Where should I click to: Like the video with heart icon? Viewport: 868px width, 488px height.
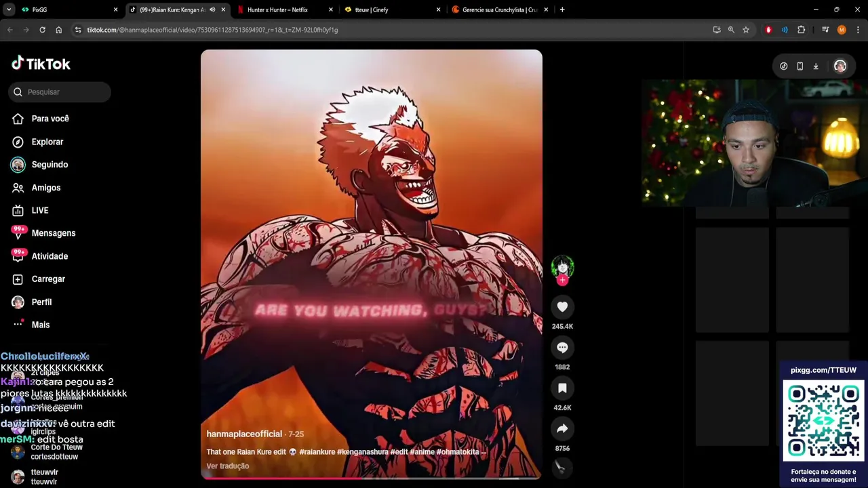pyautogui.click(x=562, y=307)
